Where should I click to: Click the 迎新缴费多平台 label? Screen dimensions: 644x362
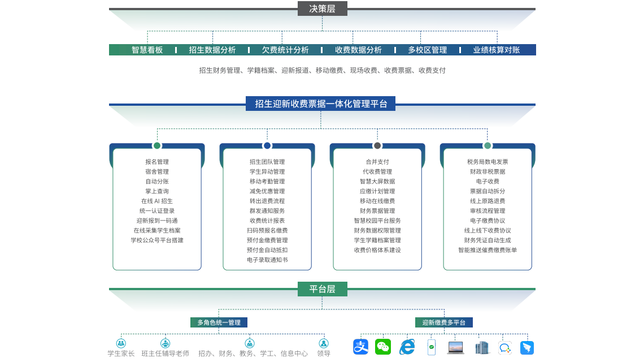pyautogui.click(x=444, y=322)
